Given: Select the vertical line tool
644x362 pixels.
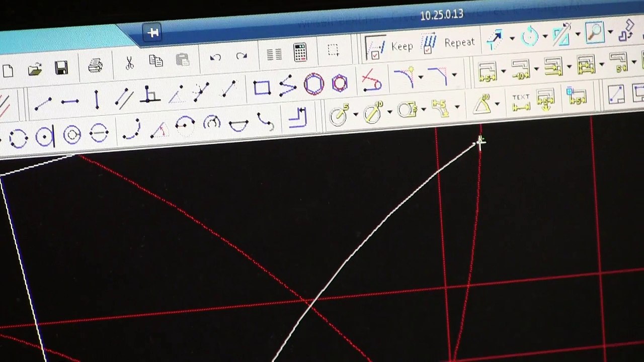Looking at the screenshot, I should [x=97, y=99].
